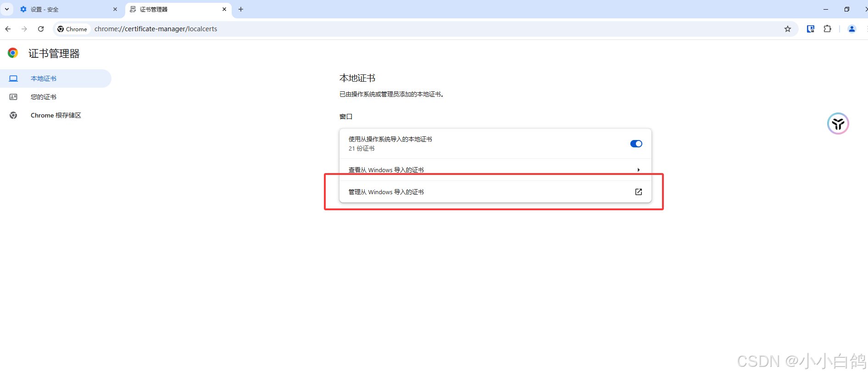Select 您的证书 in the sidebar
Image resolution: width=868 pixels, height=376 pixels.
(x=44, y=97)
